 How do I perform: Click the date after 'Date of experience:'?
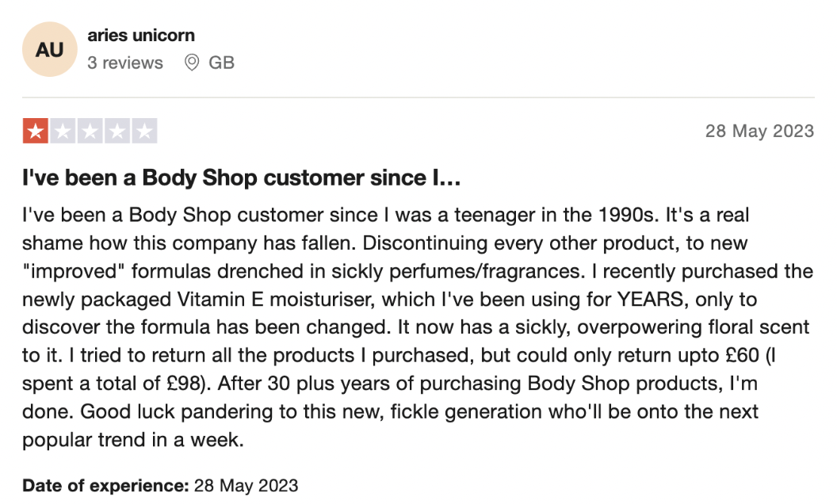coord(246,485)
